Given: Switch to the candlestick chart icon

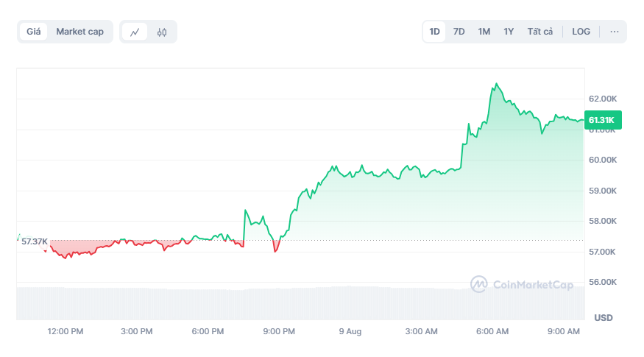Looking at the screenshot, I should pyautogui.click(x=162, y=32).
